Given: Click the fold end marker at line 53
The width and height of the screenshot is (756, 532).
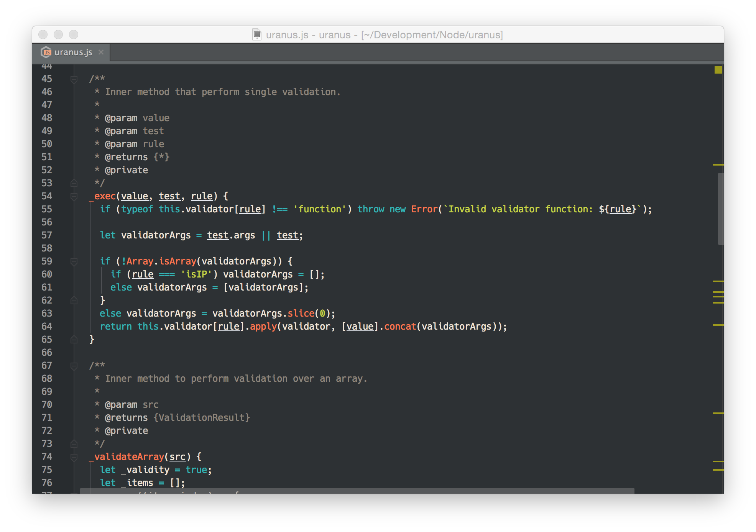Looking at the screenshot, I should click(x=74, y=183).
